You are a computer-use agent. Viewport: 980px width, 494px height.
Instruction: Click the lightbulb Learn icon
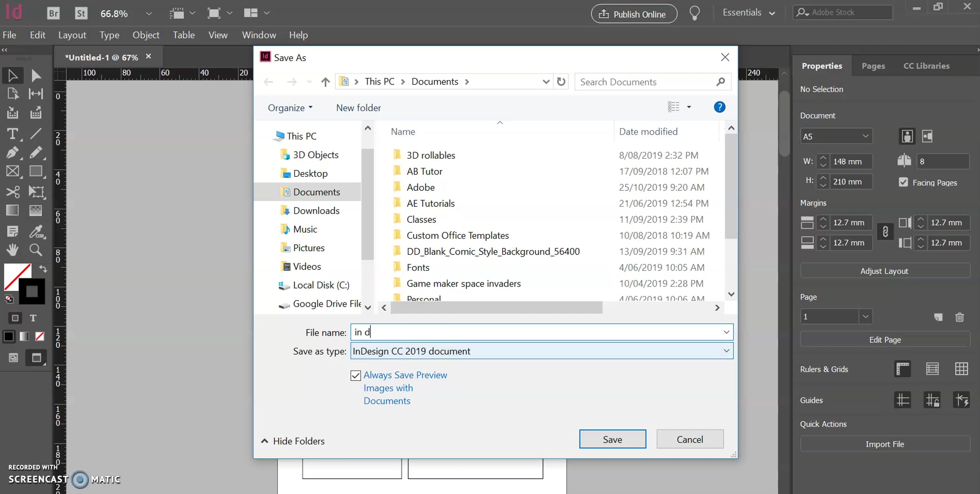[x=695, y=13]
